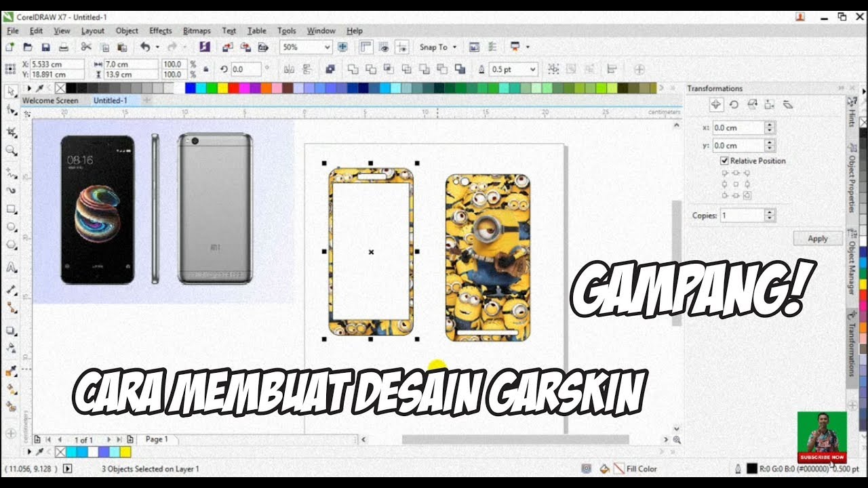Adjust the x position spinner

[x=770, y=127]
